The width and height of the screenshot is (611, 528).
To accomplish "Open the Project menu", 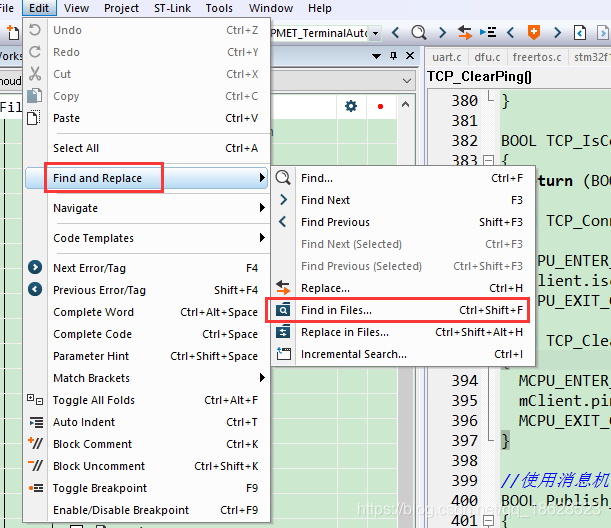I will pyautogui.click(x=121, y=8).
